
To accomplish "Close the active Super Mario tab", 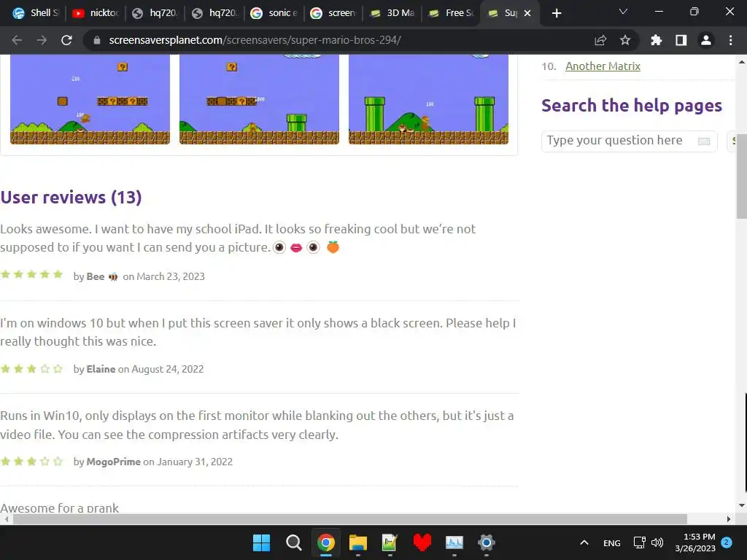I will pos(527,13).
